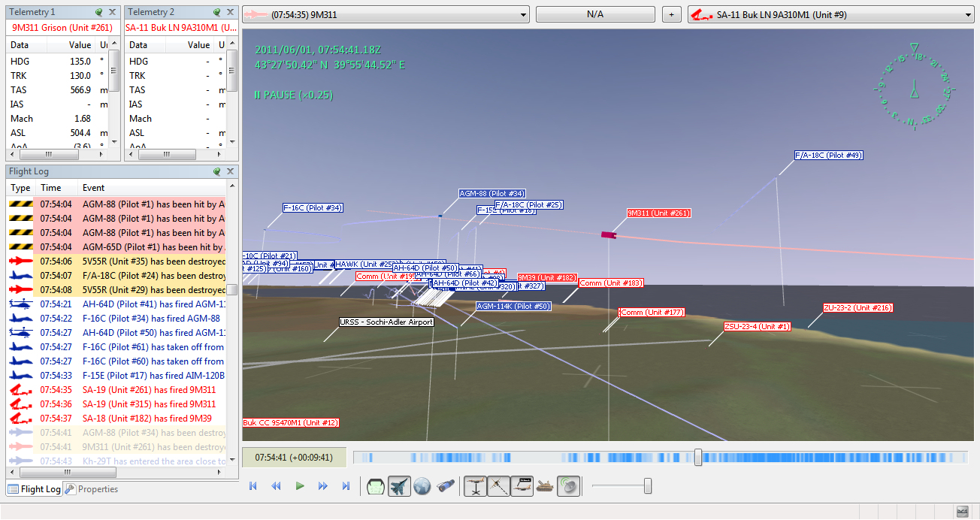Viewport: 980px width, 520px height.
Task: Select log entry AH-64D Pilot #41 fired
Action: click(116, 304)
